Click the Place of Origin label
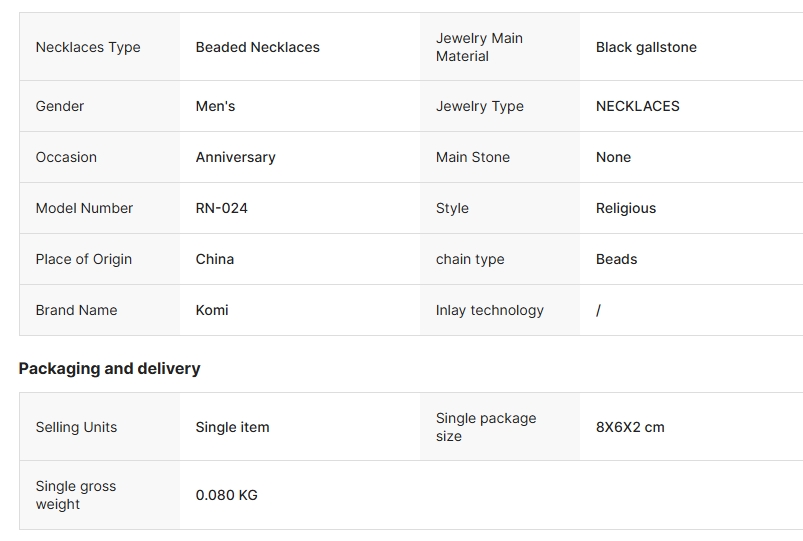 84,259
